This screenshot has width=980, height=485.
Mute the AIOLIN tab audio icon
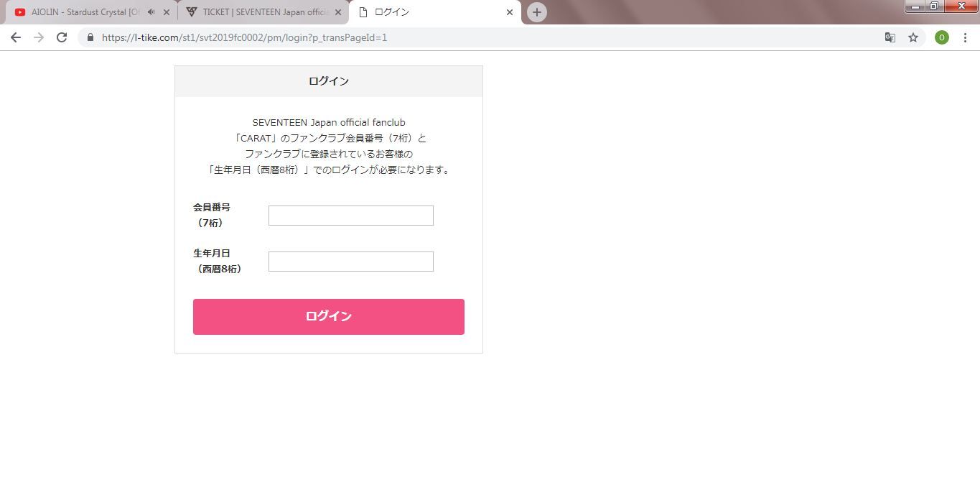(x=151, y=12)
